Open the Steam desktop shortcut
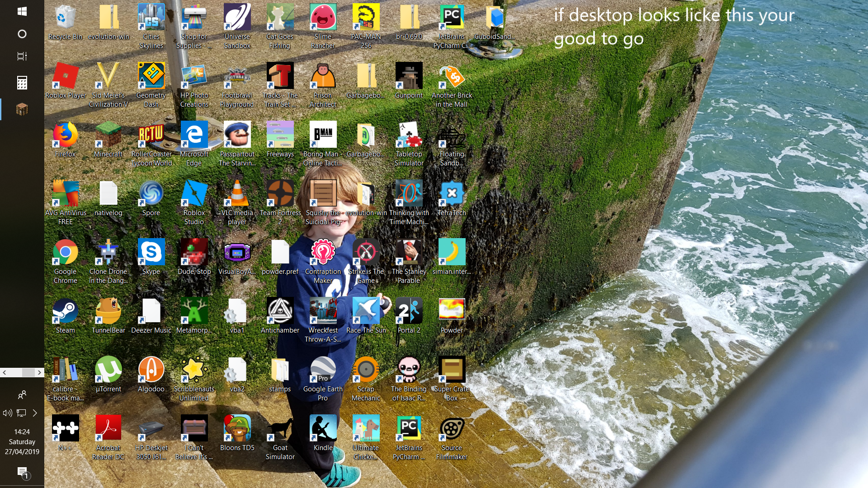 pyautogui.click(x=65, y=311)
